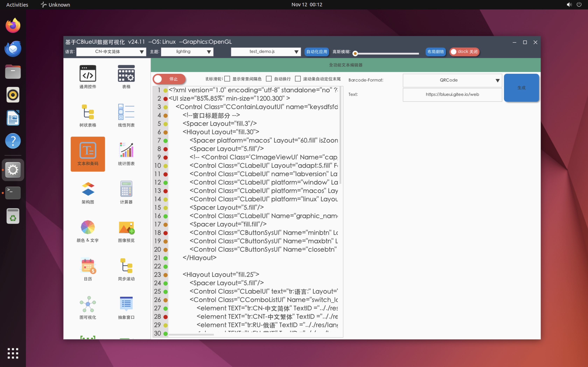Open the 通用控件 general controls icon
Image resolution: width=588 pixels, height=367 pixels.
88,74
